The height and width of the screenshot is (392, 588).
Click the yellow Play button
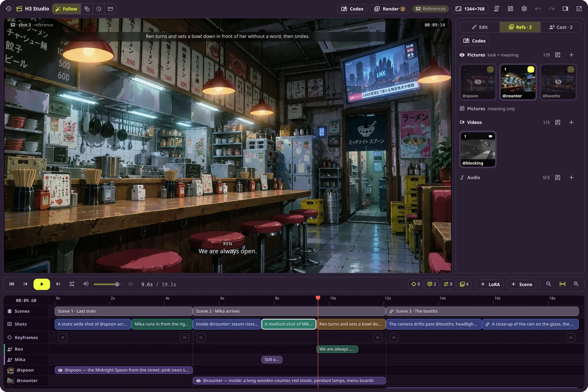point(42,284)
